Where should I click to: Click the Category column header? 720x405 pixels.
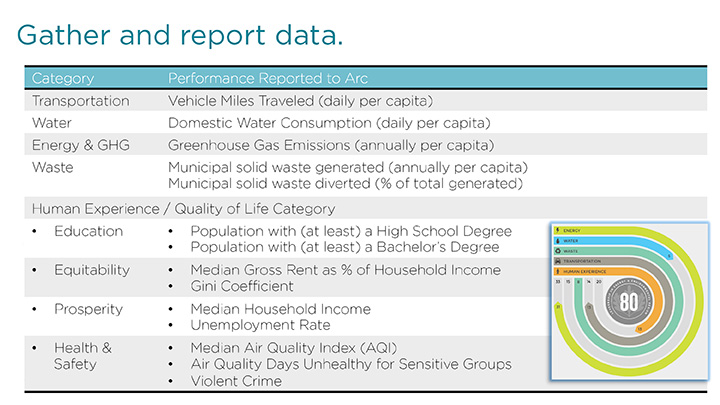(63, 78)
